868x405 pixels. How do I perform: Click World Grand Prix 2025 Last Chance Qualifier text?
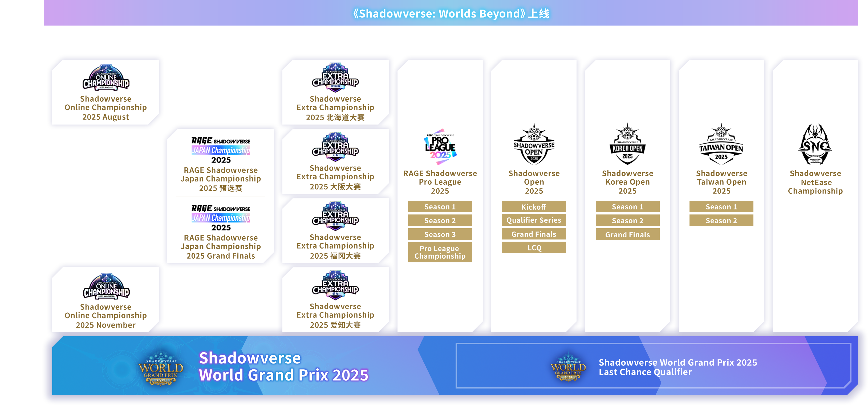tap(678, 367)
